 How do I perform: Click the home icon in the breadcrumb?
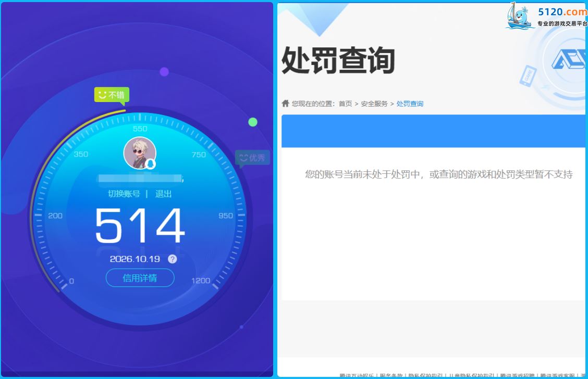tap(285, 104)
